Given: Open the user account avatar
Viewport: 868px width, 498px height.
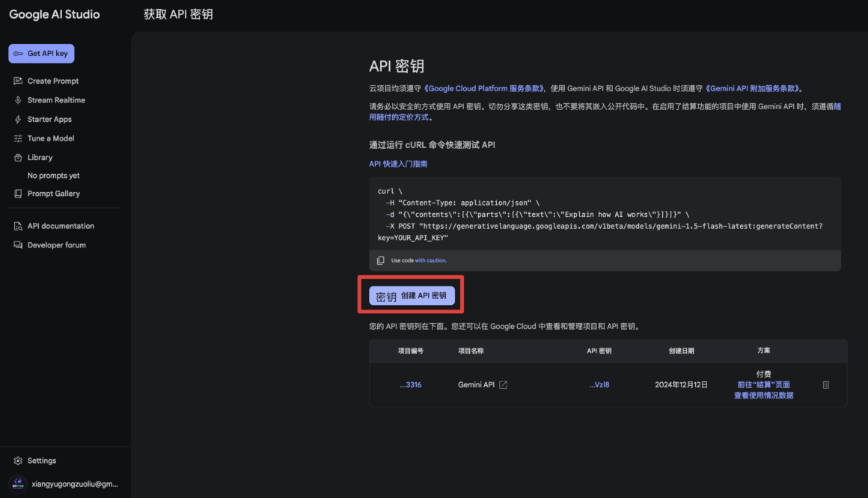Looking at the screenshot, I should coord(17,484).
